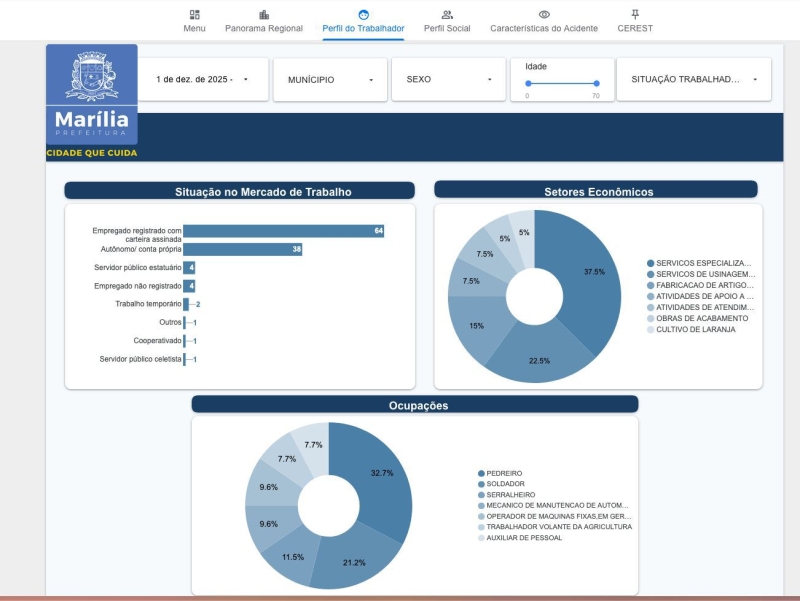
Task: Click the CULTIVO DE LARANJA legend item
Action: [695, 329]
